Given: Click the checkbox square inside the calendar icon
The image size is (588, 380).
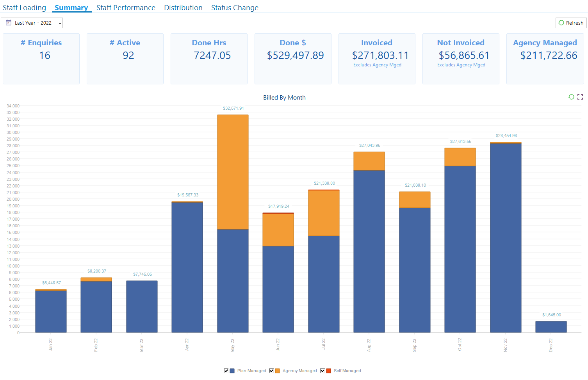Looking at the screenshot, I should pos(8,23).
